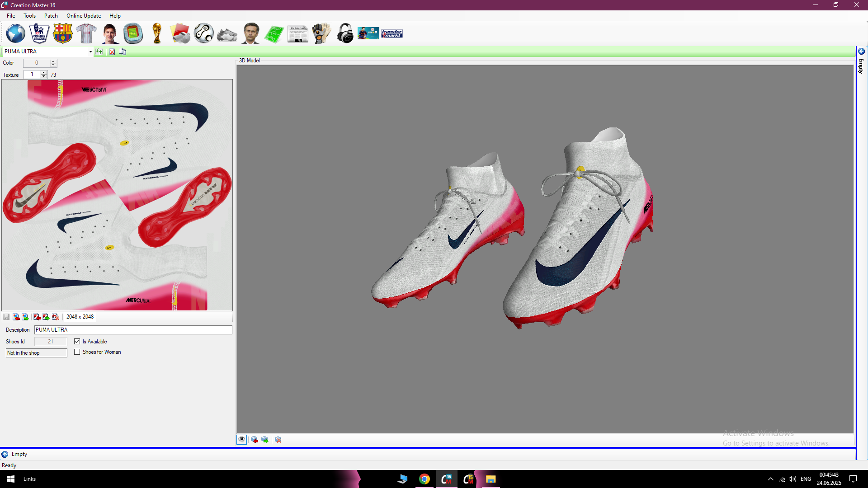Click the greyed-out save texture floppy icon

tap(6, 317)
